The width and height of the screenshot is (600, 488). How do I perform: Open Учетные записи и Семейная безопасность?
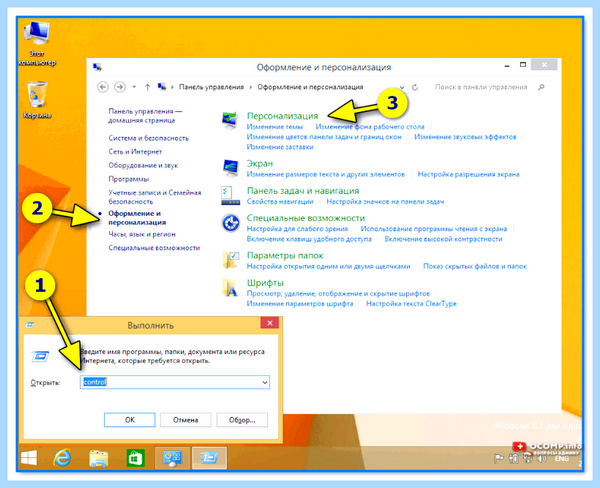155,197
